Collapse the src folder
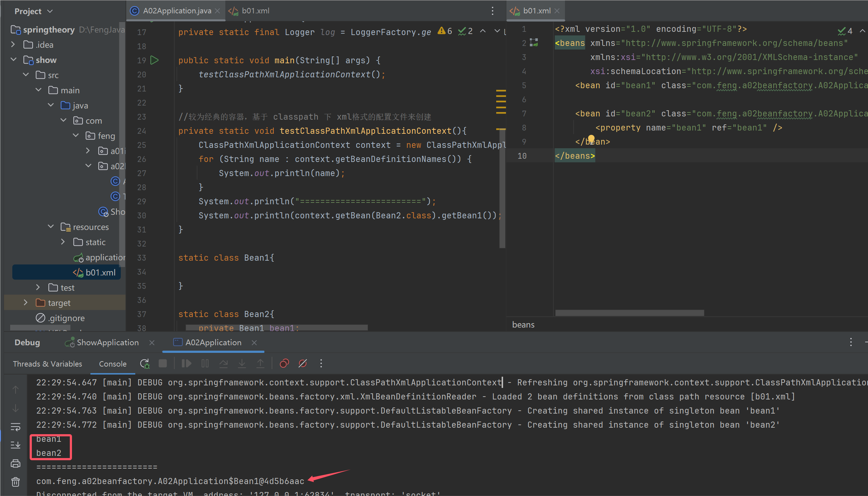The height and width of the screenshot is (496, 868). (26, 75)
